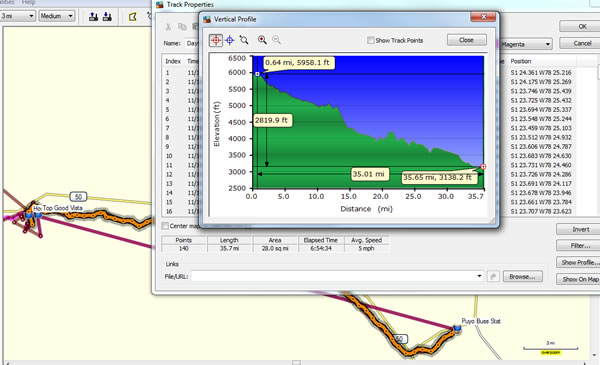Open the 3 mi zoom scale dropdown
The image size is (600, 365).
pyautogui.click(x=18, y=16)
